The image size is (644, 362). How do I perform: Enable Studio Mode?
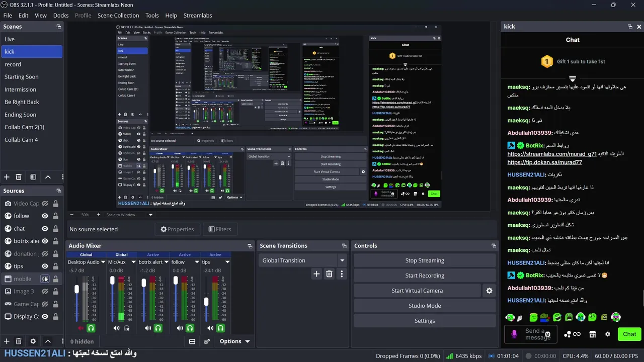425,306
